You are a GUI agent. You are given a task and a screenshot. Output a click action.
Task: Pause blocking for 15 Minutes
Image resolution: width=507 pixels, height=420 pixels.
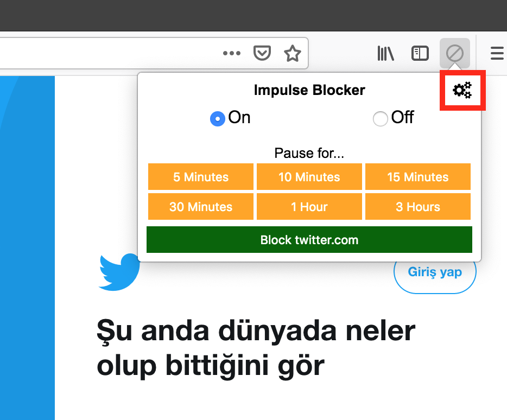(418, 176)
